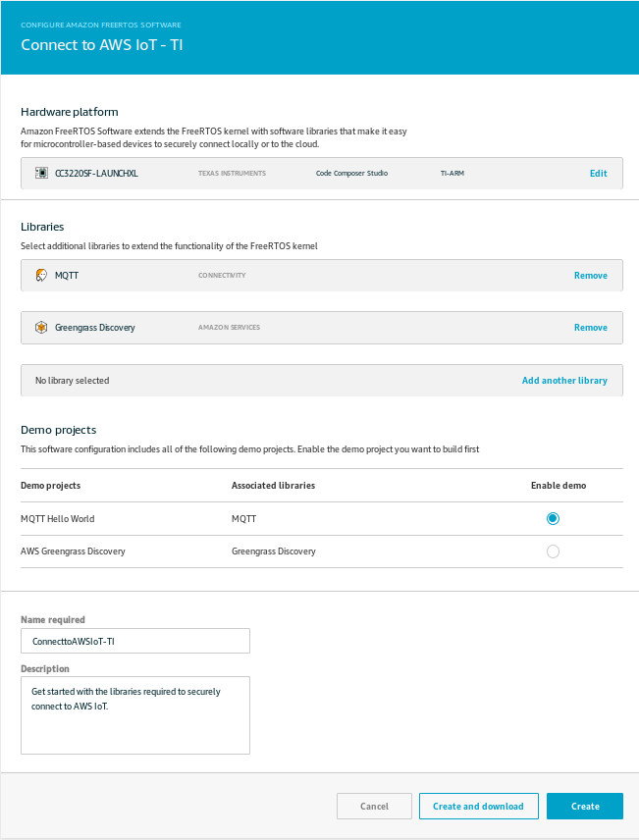Click the CONNECTIVITY category label
639x840 pixels.
click(x=222, y=276)
